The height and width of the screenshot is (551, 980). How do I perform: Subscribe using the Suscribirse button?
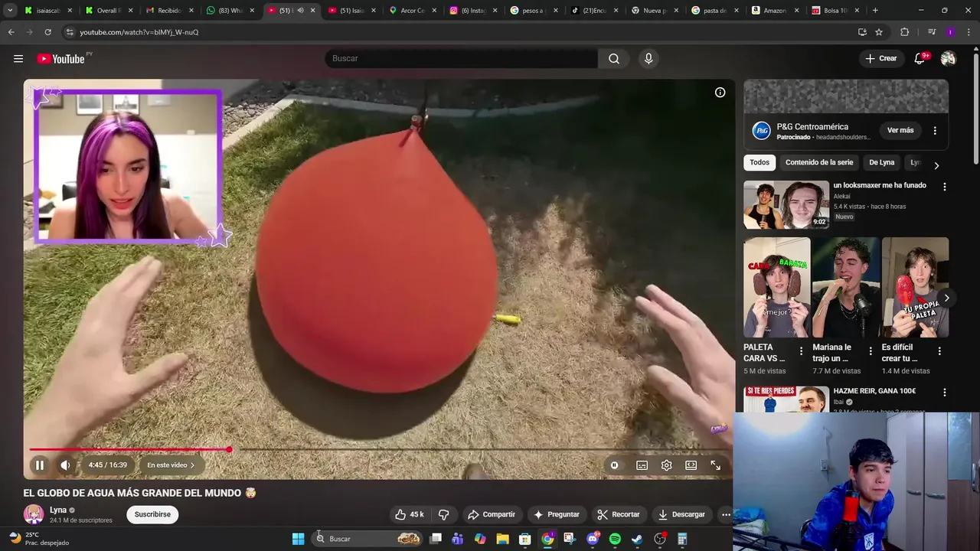click(152, 514)
